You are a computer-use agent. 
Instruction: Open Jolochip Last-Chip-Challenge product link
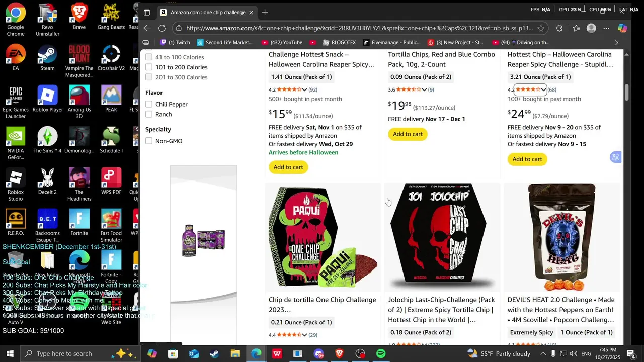pyautogui.click(x=441, y=310)
